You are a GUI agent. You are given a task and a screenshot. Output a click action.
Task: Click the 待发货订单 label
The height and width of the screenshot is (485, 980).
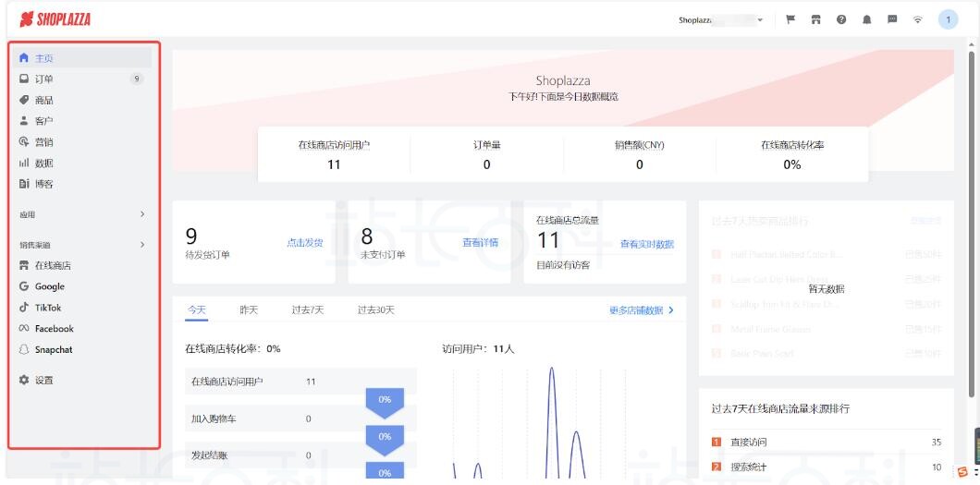pos(207,255)
